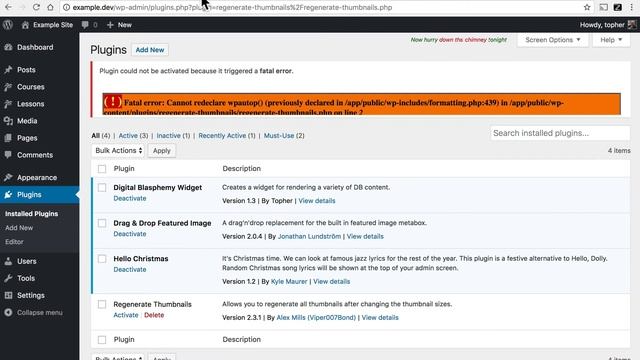
Task: Go to browser home icon
Action: pyautogui.click(x=50, y=7)
